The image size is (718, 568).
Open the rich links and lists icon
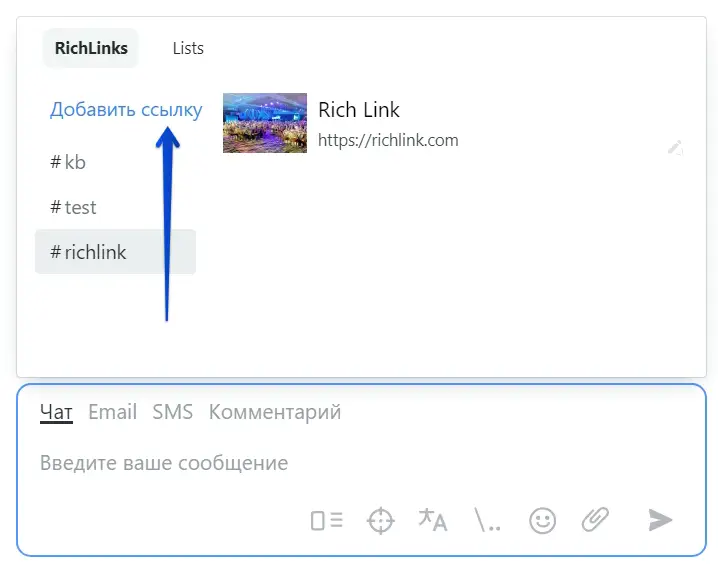[326, 520]
